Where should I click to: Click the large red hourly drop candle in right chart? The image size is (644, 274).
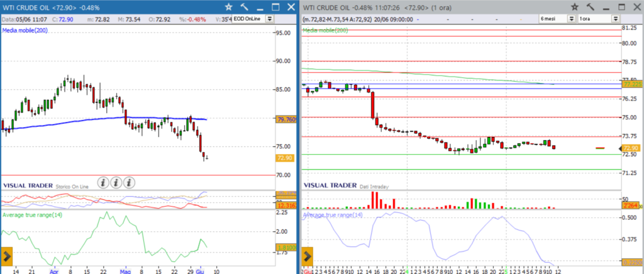coord(373,105)
